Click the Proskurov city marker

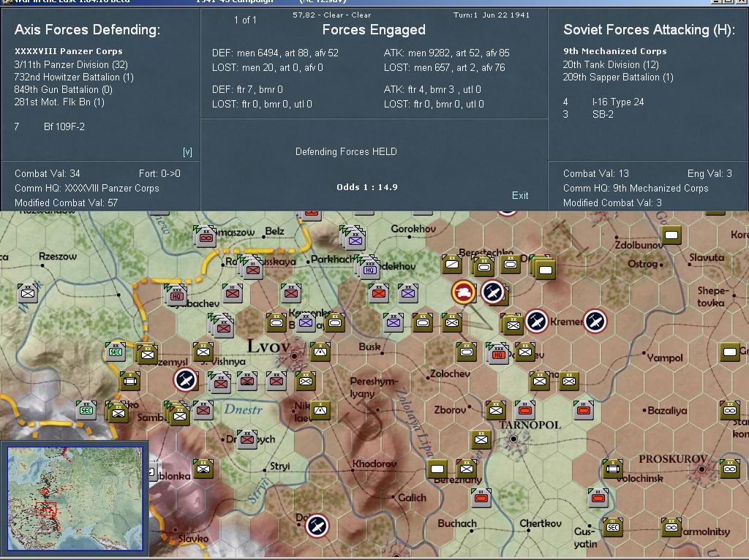click(x=701, y=469)
